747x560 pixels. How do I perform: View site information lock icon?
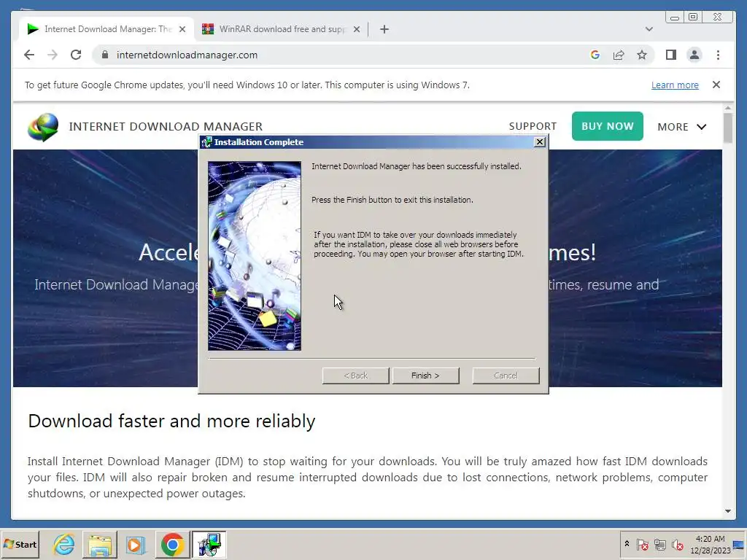pyautogui.click(x=105, y=55)
